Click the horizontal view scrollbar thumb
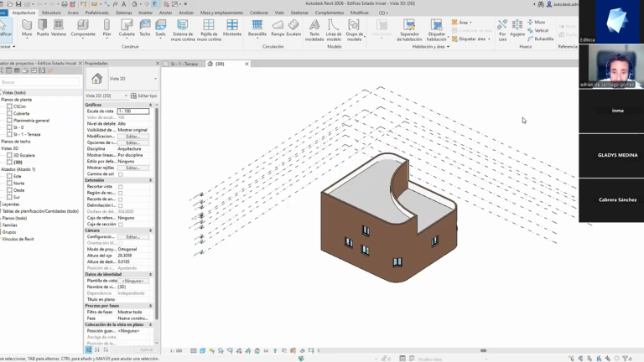 click(483, 350)
